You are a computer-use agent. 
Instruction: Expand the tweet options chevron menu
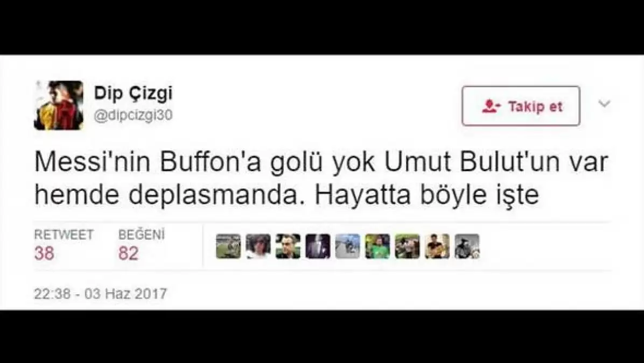[x=604, y=104]
